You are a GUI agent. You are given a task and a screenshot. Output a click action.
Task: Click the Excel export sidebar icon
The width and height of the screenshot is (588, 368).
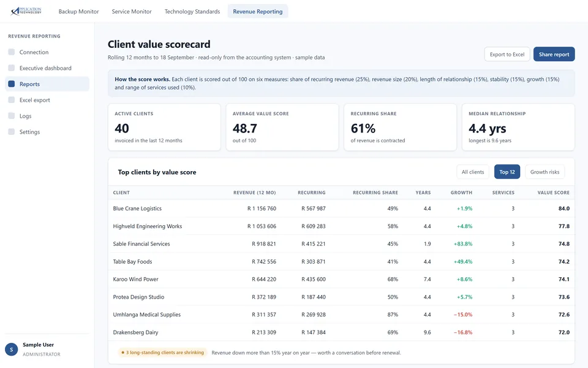12,100
